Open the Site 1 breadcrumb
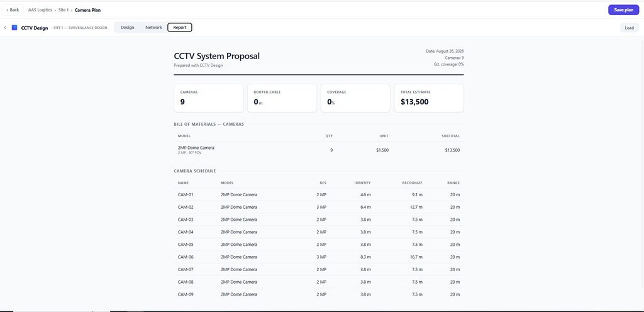644x312 pixels. 64,10
